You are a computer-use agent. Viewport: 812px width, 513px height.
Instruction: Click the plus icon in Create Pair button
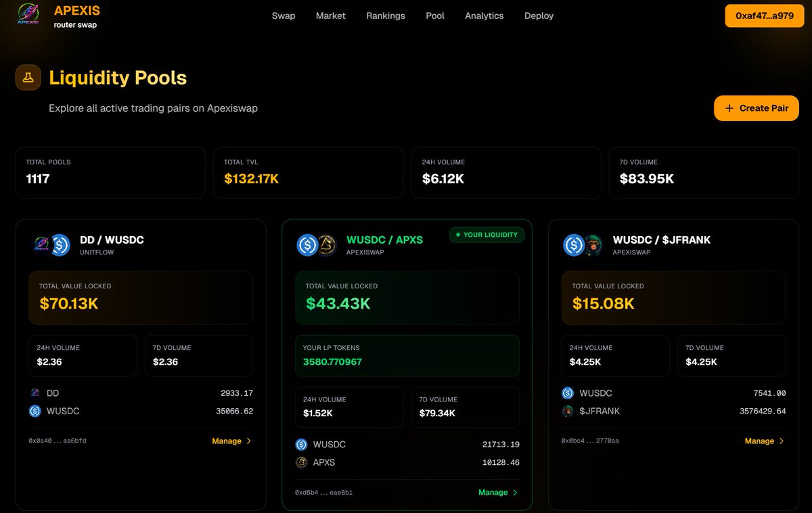(729, 108)
